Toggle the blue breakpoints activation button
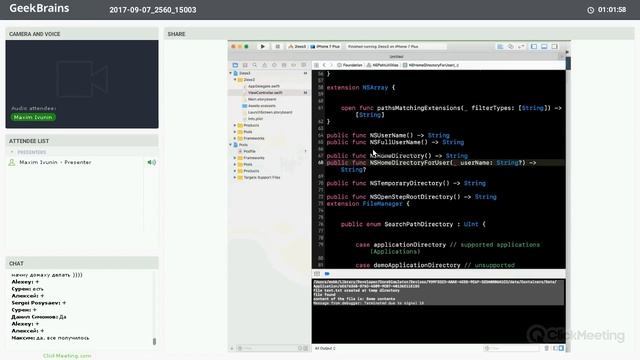640x360 pixels. pos(327,274)
